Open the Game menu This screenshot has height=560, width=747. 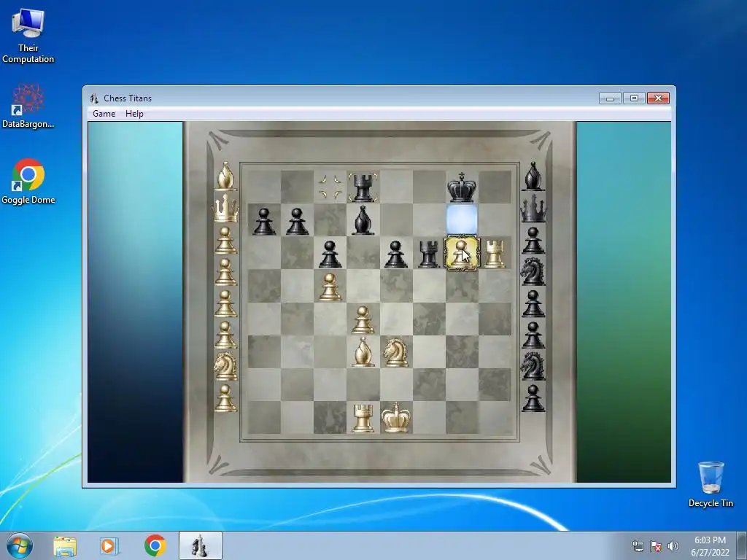(104, 113)
